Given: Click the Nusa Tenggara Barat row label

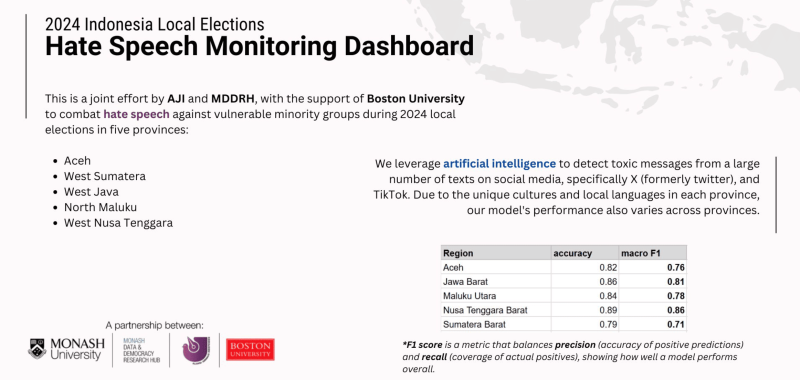Looking at the screenshot, I should [x=485, y=310].
